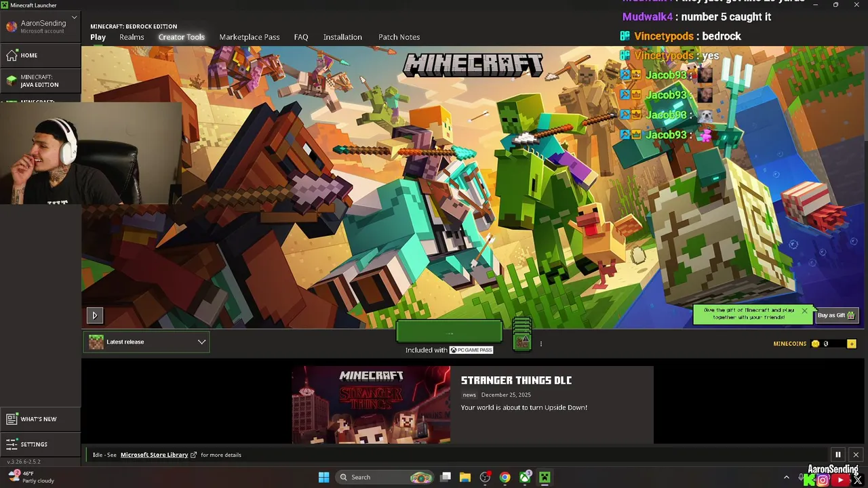
Task: Click the PC Game Pass badge
Action: coord(471,350)
